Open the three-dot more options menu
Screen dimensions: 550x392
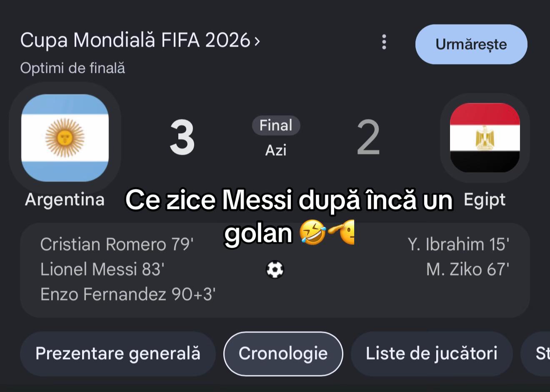[384, 42]
